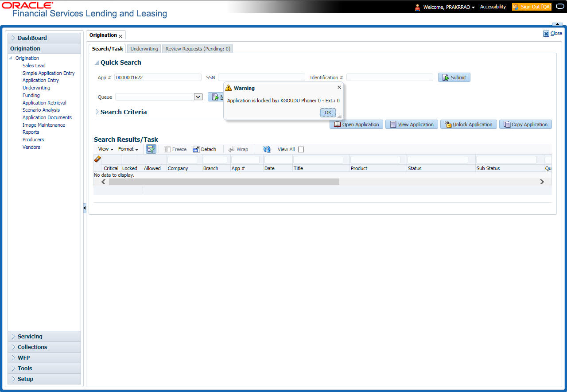Switch to the Review Requests (Pending: 0) tab
The width and height of the screenshot is (567, 392).
(x=198, y=49)
